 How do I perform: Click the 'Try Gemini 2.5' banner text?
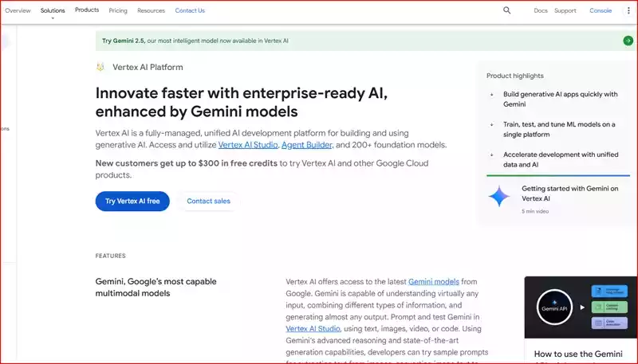[x=195, y=41]
